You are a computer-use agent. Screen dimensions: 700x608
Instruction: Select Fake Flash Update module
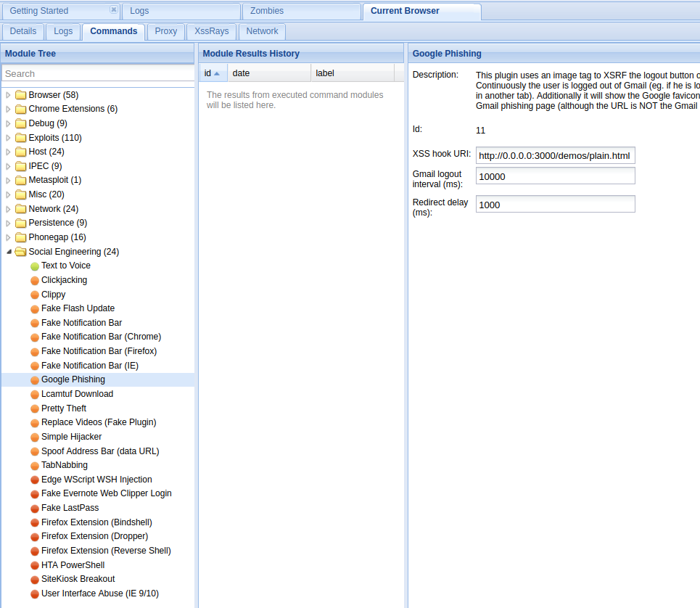[x=78, y=308]
